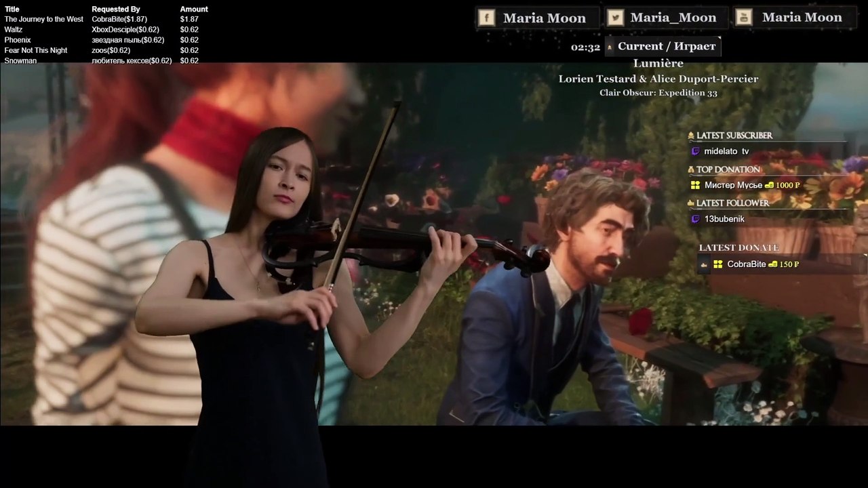This screenshot has height=488, width=868.
Task: Click requester zoos($0.62)
Action: point(111,50)
